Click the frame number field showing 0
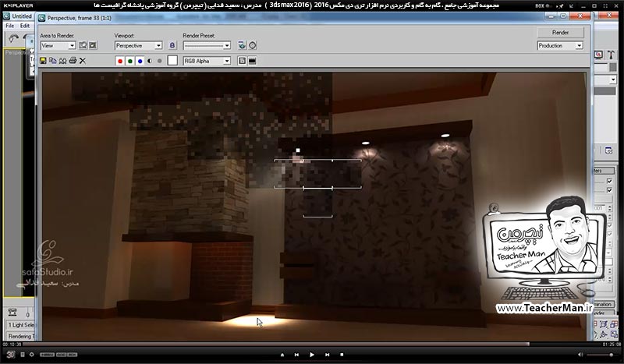Screen dimensions: 624x364 click(x=27, y=314)
